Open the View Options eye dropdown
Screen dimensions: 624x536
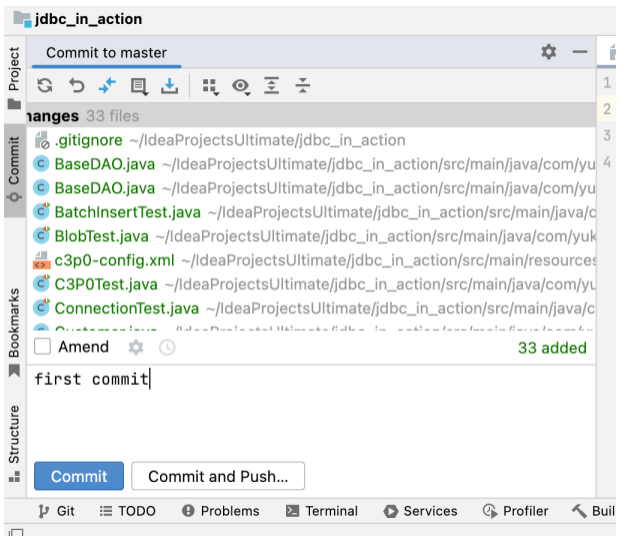241,86
